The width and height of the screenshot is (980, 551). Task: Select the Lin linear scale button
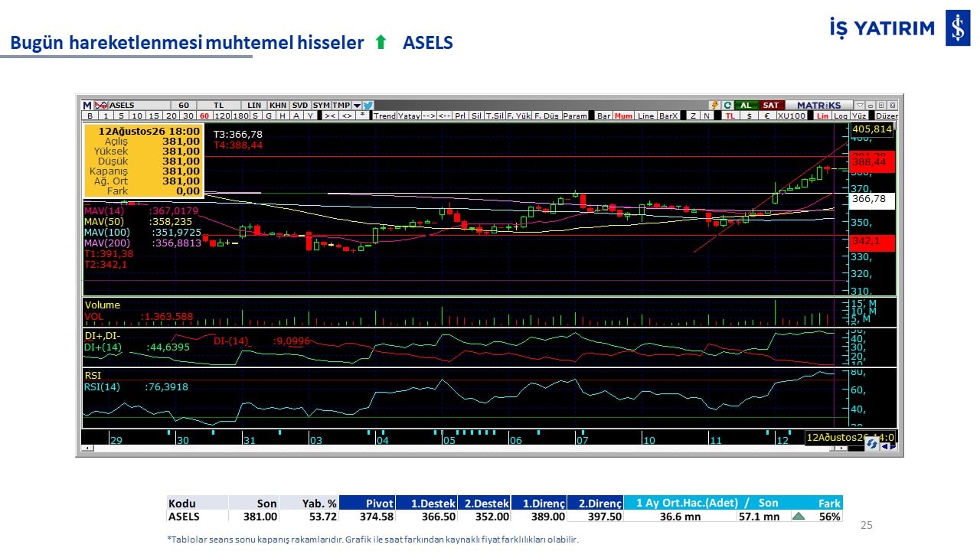click(x=823, y=116)
